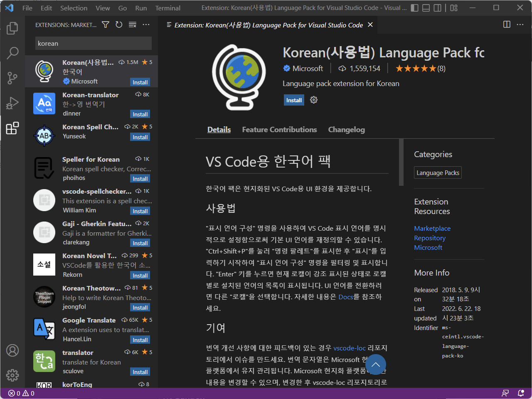532x399 pixels.
Task: Open Extensions view more actions menu
Action: click(x=146, y=25)
